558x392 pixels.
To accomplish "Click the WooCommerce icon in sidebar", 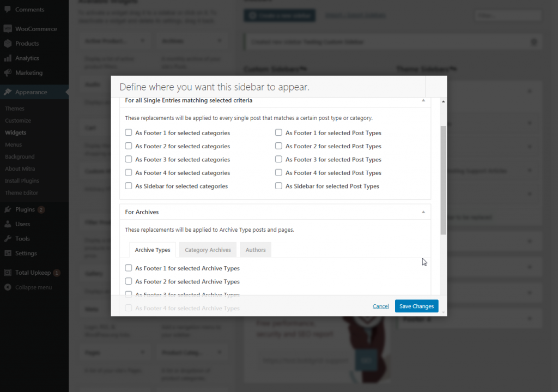I will (8, 29).
